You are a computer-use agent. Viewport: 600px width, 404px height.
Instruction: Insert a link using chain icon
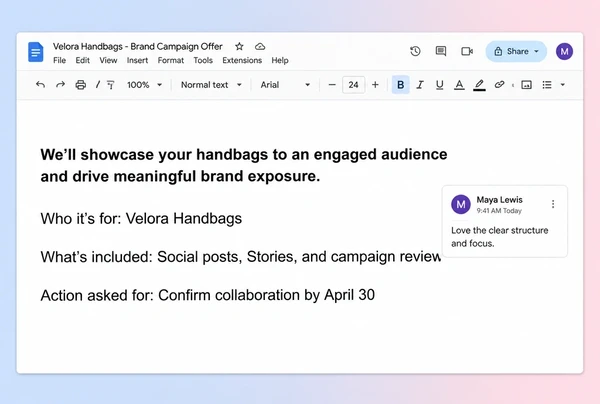(x=499, y=85)
